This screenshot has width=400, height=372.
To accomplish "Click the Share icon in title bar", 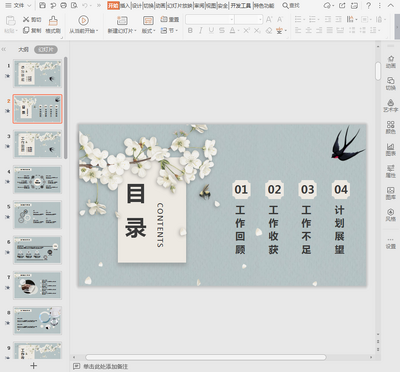I will (x=342, y=6).
